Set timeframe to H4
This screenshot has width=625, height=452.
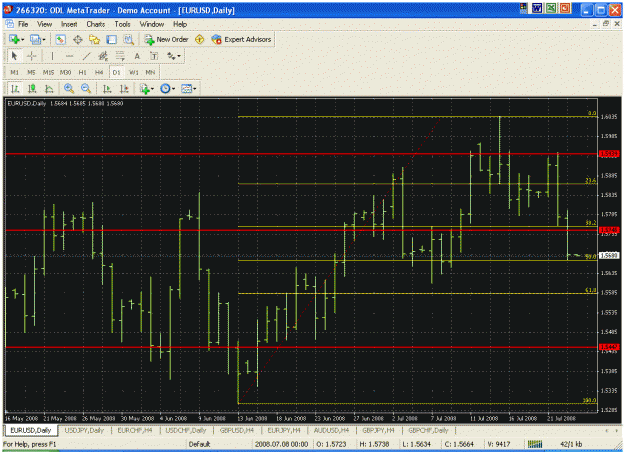(x=99, y=73)
